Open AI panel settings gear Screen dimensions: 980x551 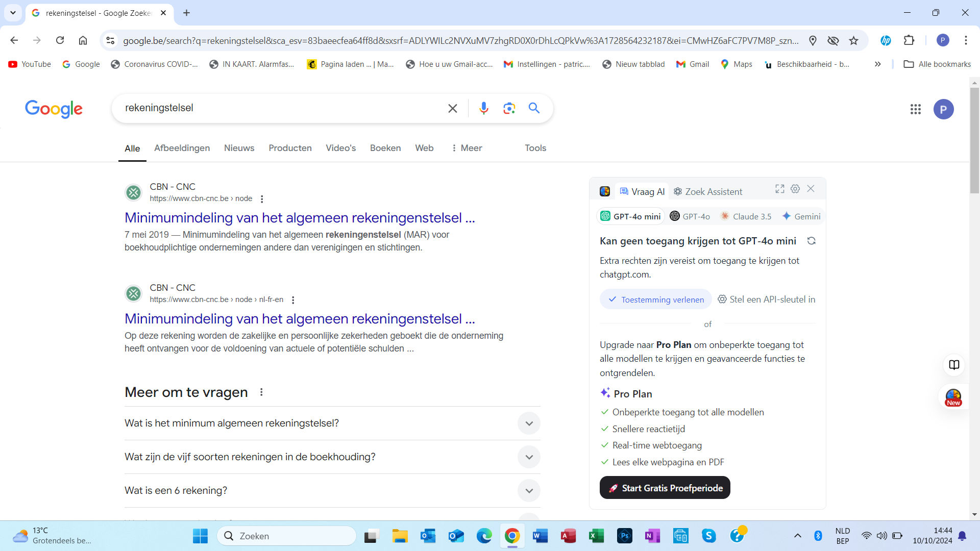pos(795,189)
